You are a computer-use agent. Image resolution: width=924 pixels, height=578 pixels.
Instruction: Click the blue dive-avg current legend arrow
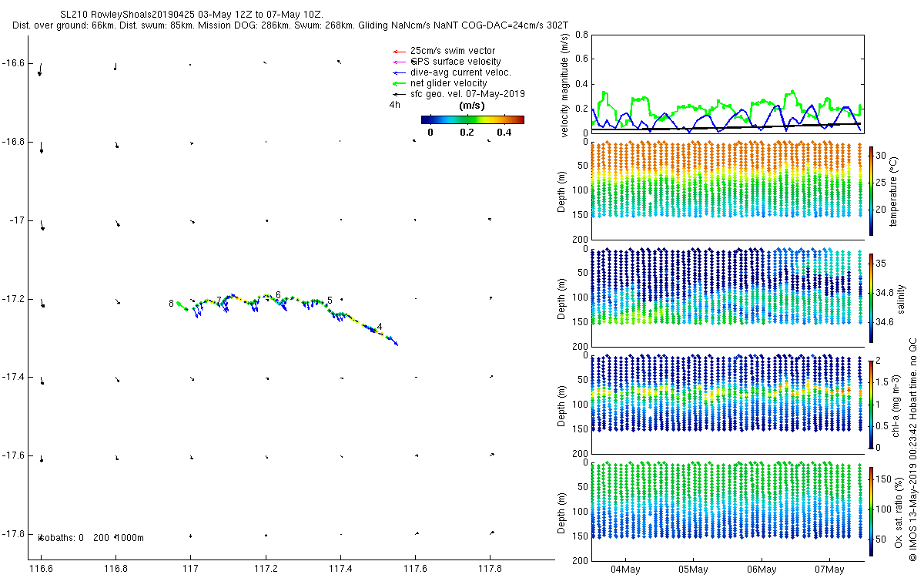(399, 72)
